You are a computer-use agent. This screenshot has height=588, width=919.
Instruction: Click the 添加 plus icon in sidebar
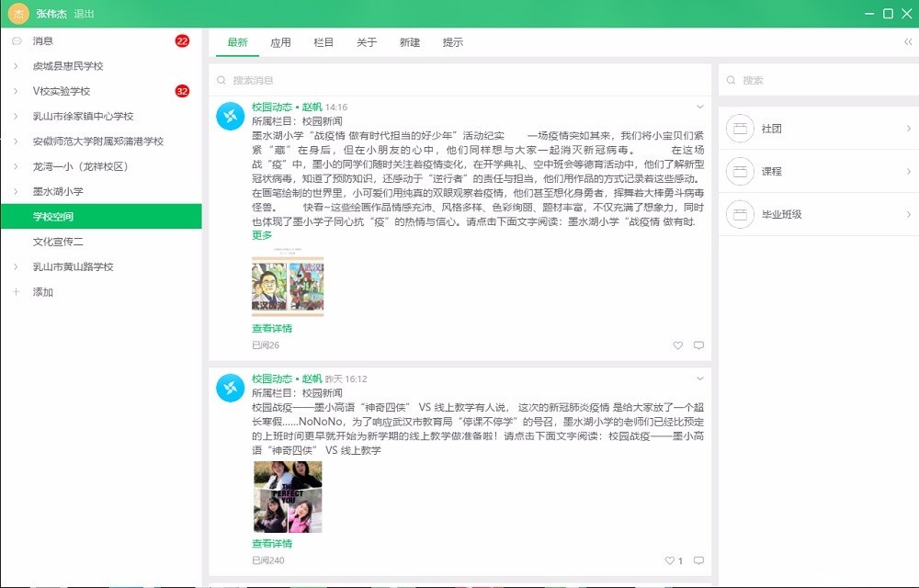tap(16, 292)
